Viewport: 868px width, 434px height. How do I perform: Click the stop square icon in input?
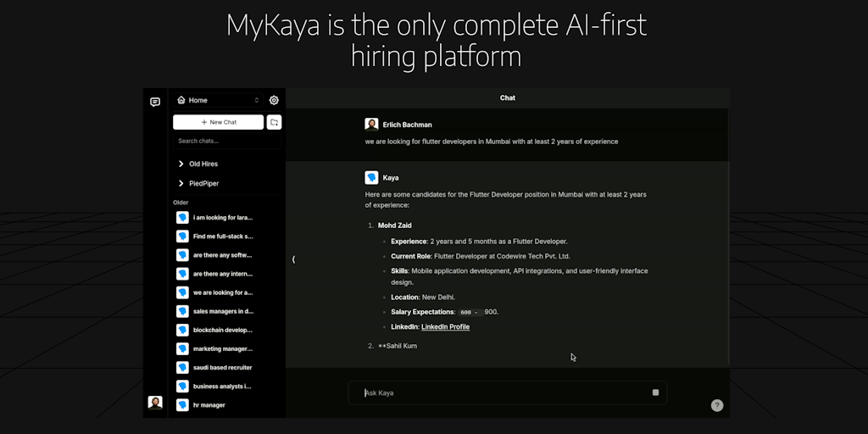655,392
